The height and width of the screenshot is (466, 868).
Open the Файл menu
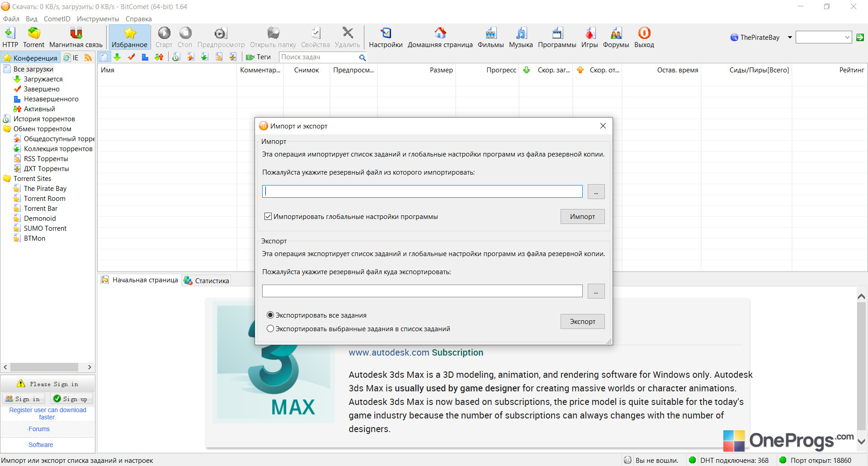pos(11,19)
